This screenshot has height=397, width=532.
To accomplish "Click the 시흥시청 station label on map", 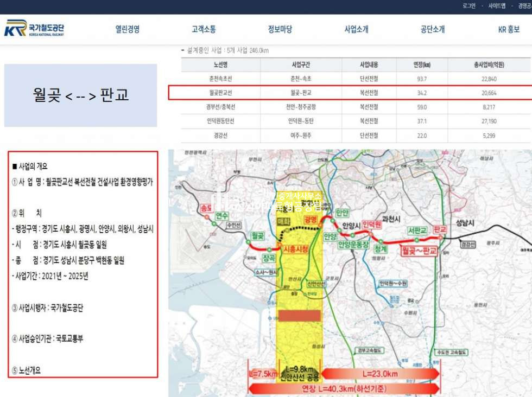I will pos(295,249).
